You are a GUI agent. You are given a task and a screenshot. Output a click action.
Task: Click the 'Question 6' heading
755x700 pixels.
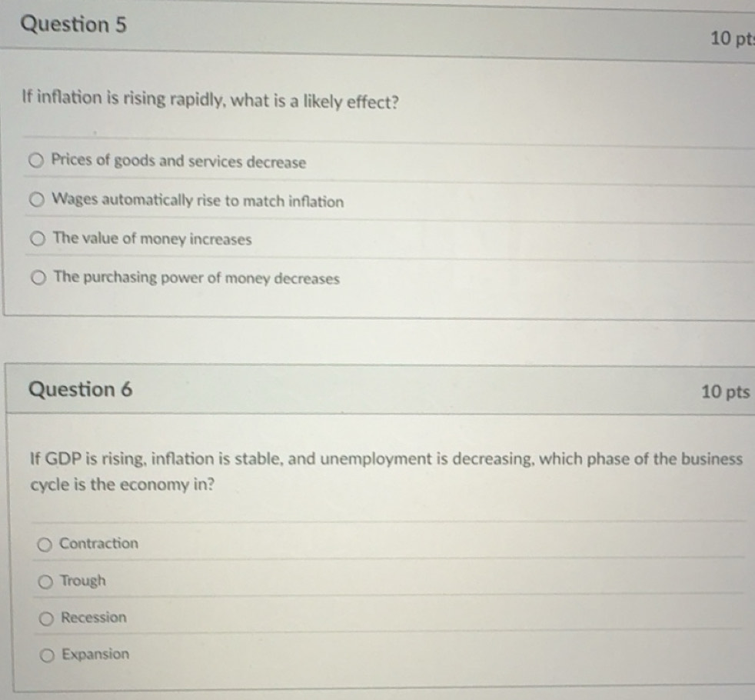click(80, 389)
